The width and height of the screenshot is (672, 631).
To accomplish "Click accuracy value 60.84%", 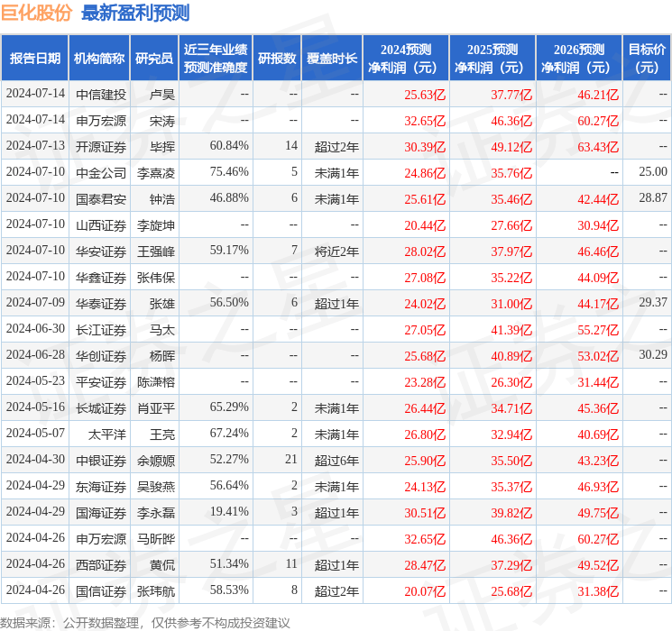I will [x=229, y=146].
